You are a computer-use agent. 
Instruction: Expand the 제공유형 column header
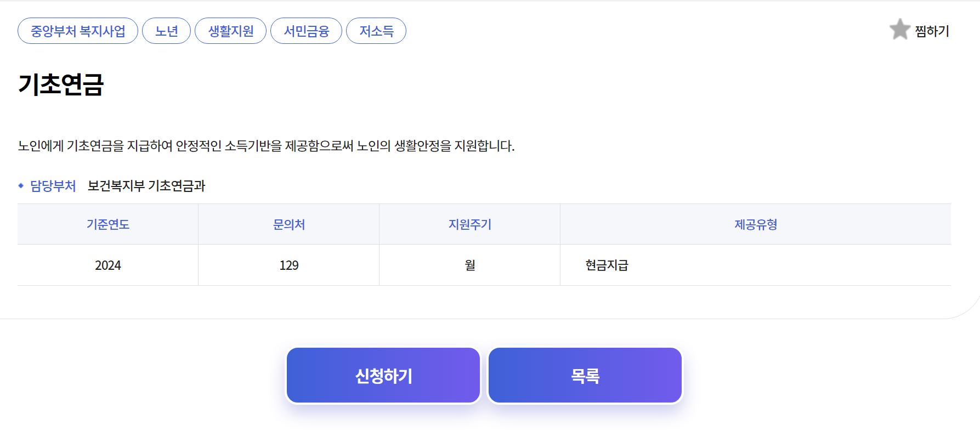(x=756, y=224)
